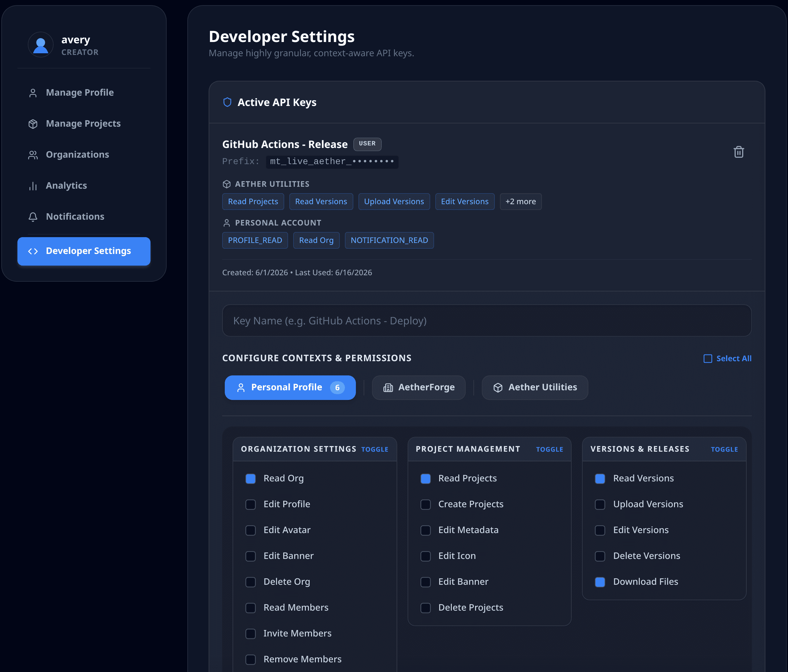Image resolution: width=788 pixels, height=672 pixels.
Task: Enable the Edit Profile permission
Action: point(251,504)
